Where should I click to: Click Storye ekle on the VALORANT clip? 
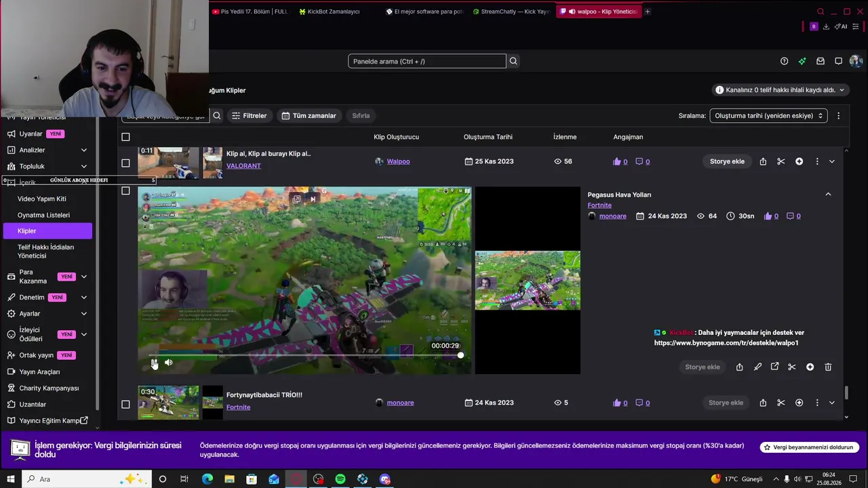(727, 161)
